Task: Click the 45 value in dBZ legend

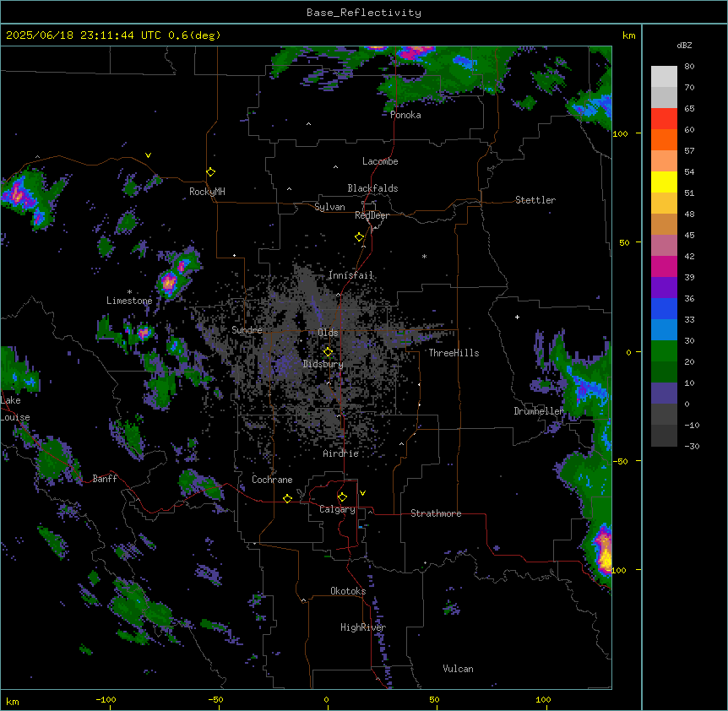Action: (x=689, y=236)
